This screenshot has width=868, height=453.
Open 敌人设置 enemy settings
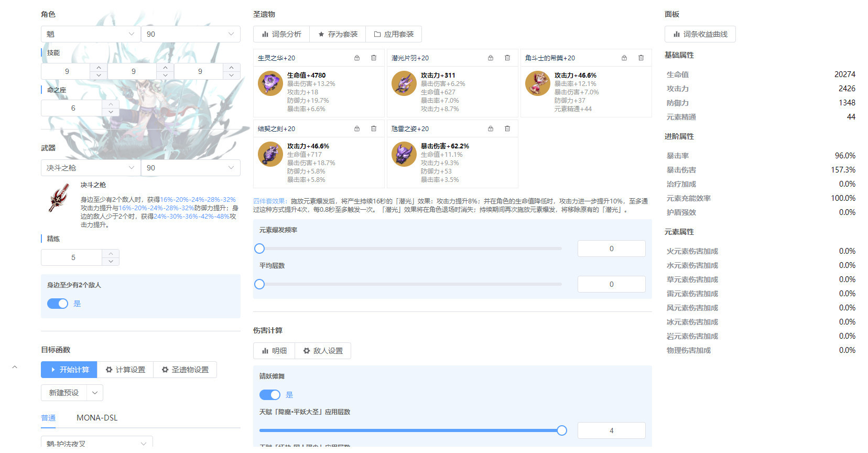click(x=323, y=351)
